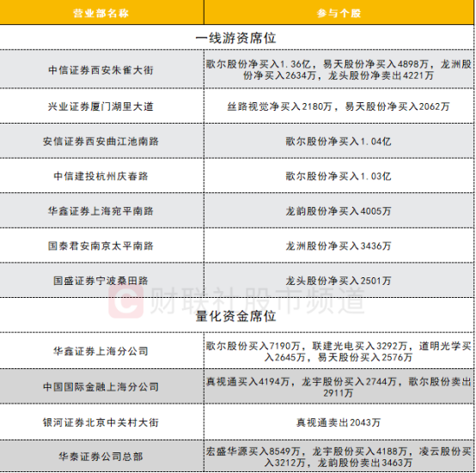The height and width of the screenshot is (473, 476).
Task: Select the 中信证券西安朱雀大街 row name
Action: 101,70
